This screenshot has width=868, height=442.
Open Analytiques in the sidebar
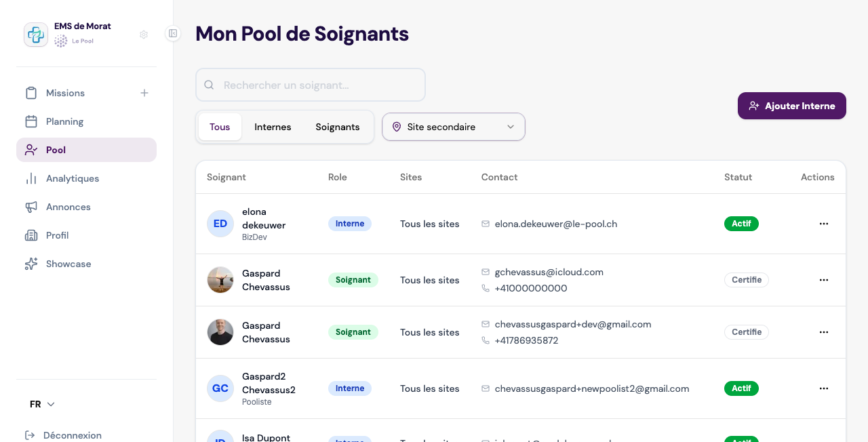(86, 178)
